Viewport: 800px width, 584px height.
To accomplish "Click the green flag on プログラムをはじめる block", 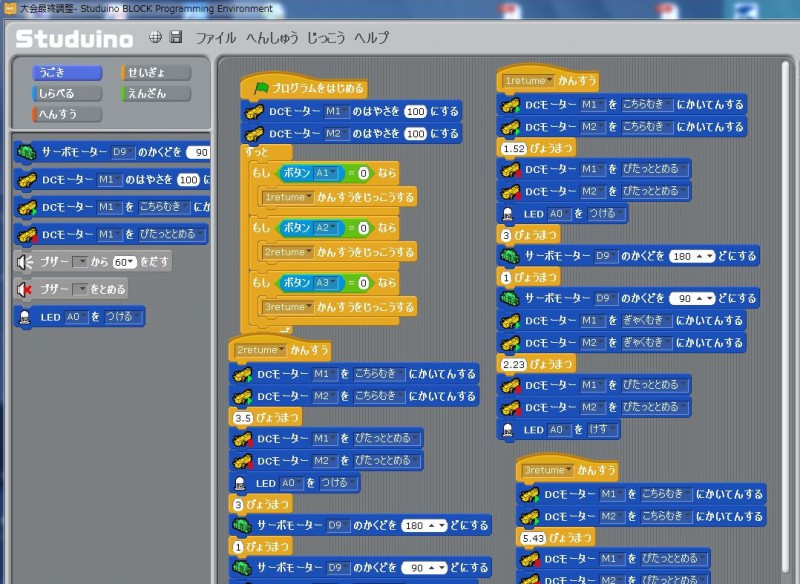I will pos(261,88).
